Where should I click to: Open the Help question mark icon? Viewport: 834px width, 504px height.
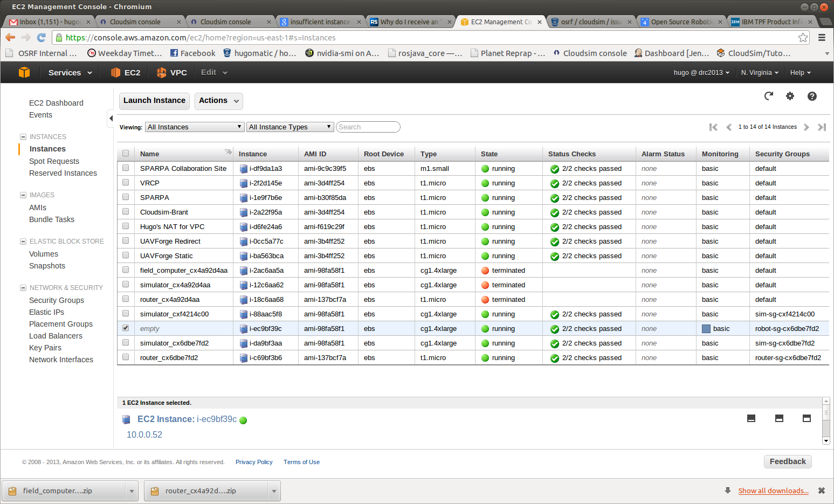(812, 96)
